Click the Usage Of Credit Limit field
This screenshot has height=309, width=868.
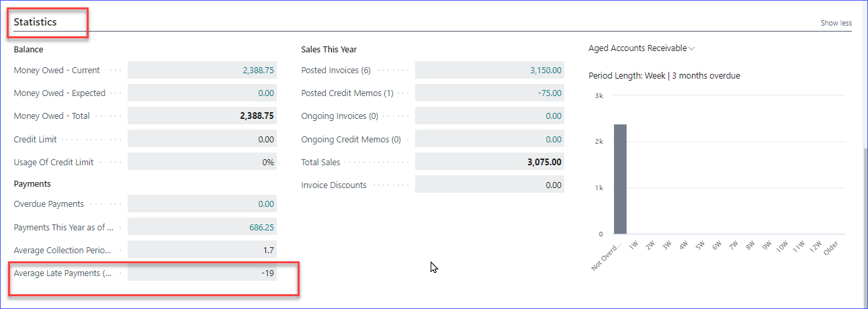[x=202, y=162]
